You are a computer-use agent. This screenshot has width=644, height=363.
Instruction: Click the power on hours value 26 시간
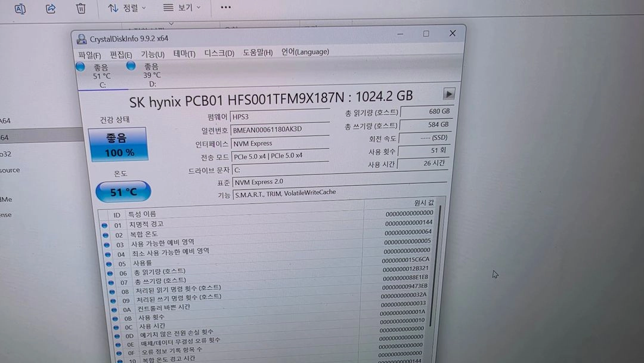click(423, 163)
